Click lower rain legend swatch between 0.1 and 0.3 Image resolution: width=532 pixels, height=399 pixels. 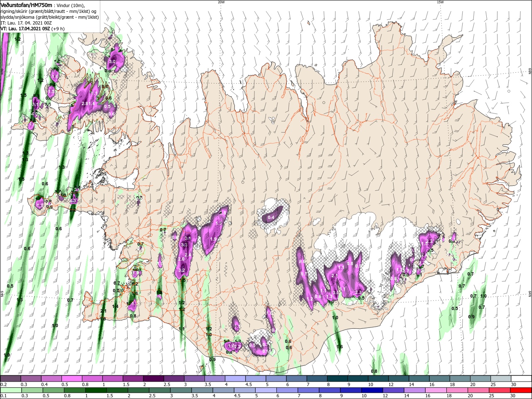coord(10,390)
